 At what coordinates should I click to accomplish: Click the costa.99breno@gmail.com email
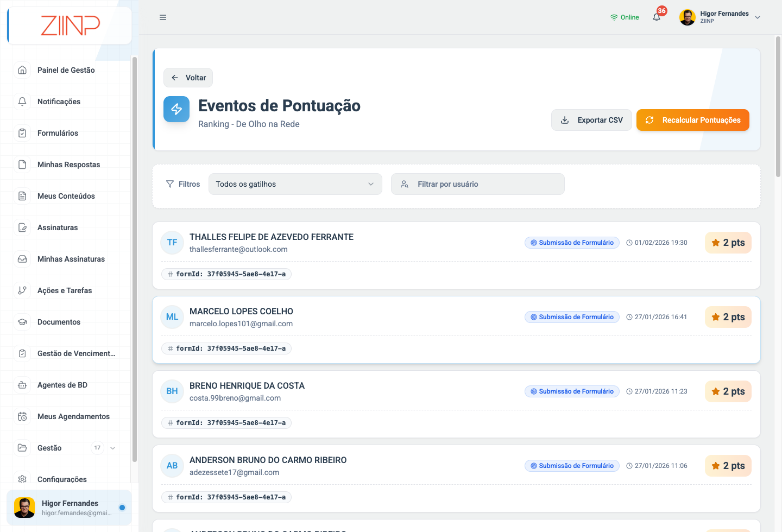coord(235,398)
